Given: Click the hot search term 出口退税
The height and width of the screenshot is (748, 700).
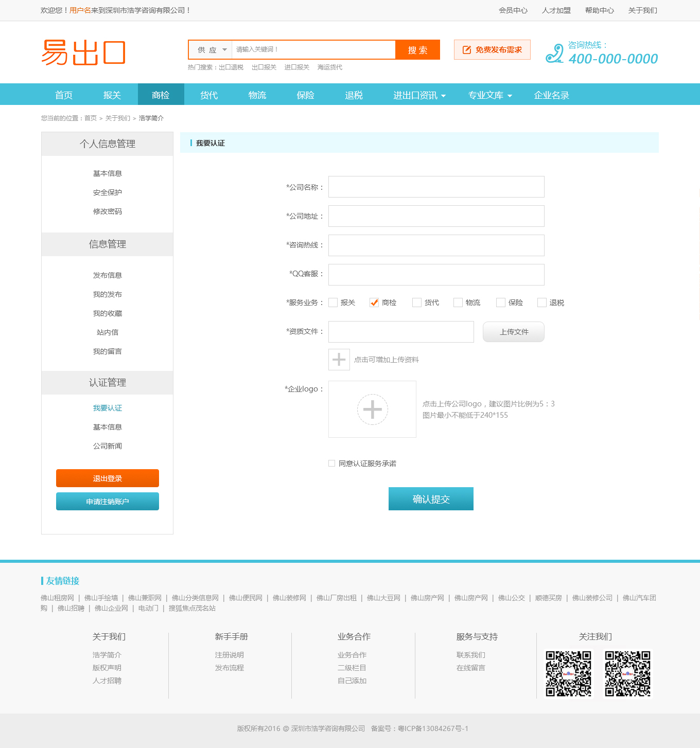Looking at the screenshot, I should click(231, 67).
